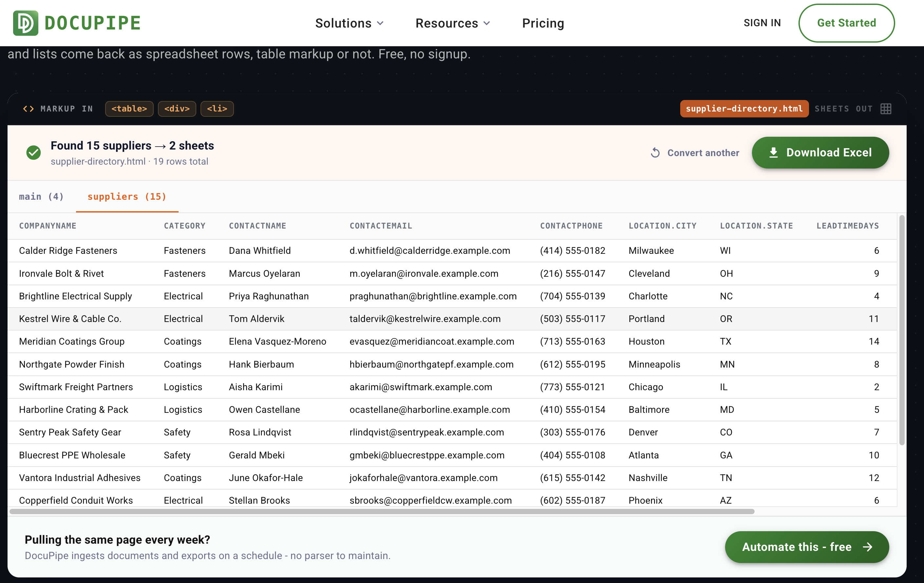
Task: Click the Kestrel Wire & Cable Co. cell
Action: (x=70, y=319)
